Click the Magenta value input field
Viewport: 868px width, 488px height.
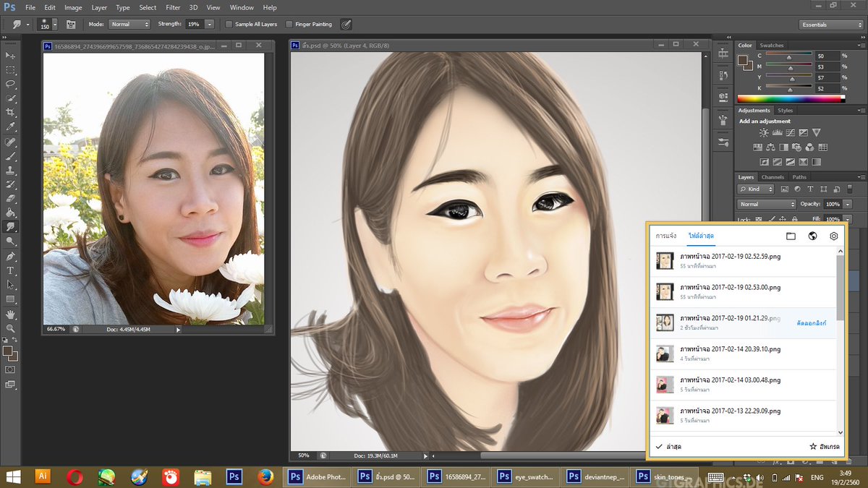(x=826, y=67)
